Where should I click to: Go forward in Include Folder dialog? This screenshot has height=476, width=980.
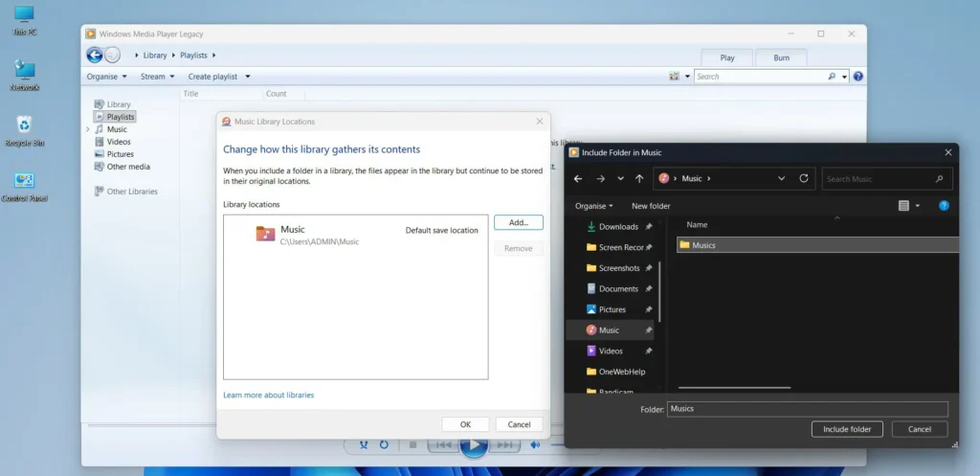click(x=601, y=179)
